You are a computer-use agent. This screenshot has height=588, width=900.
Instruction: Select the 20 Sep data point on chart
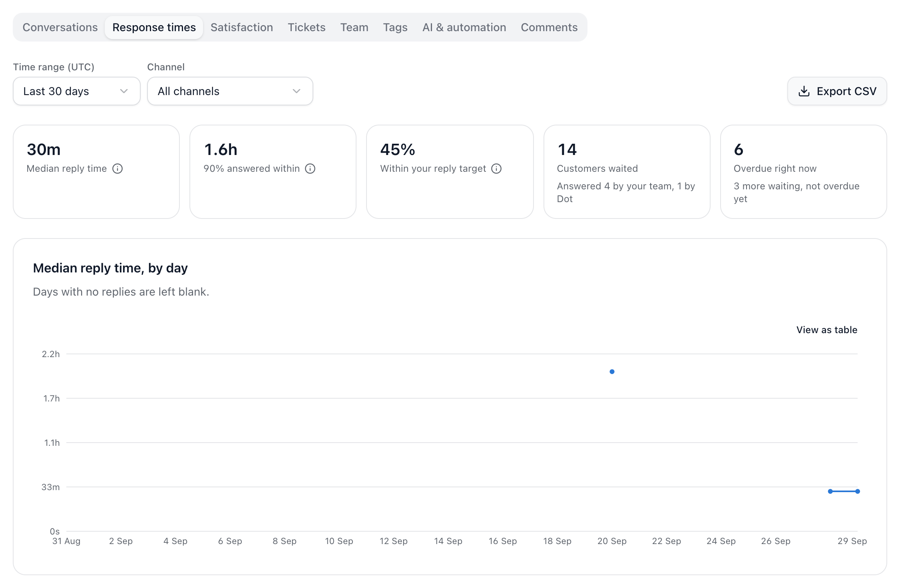coord(612,371)
